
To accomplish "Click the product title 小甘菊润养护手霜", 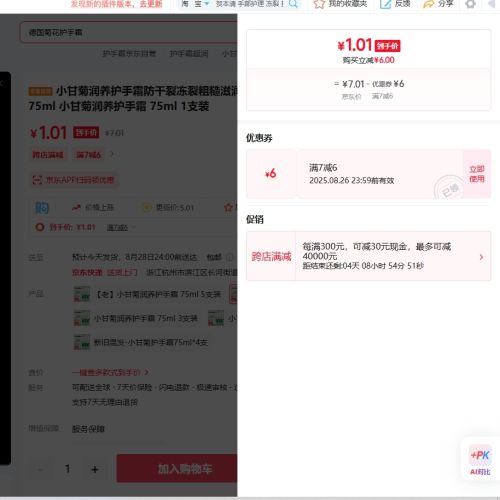I will [x=133, y=98].
